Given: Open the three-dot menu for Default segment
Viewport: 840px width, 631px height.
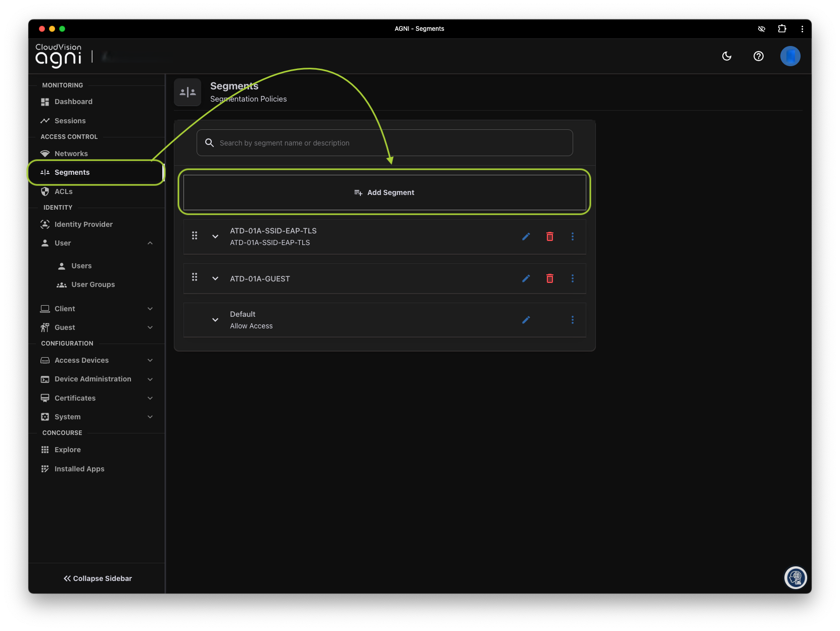Looking at the screenshot, I should [x=572, y=320].
